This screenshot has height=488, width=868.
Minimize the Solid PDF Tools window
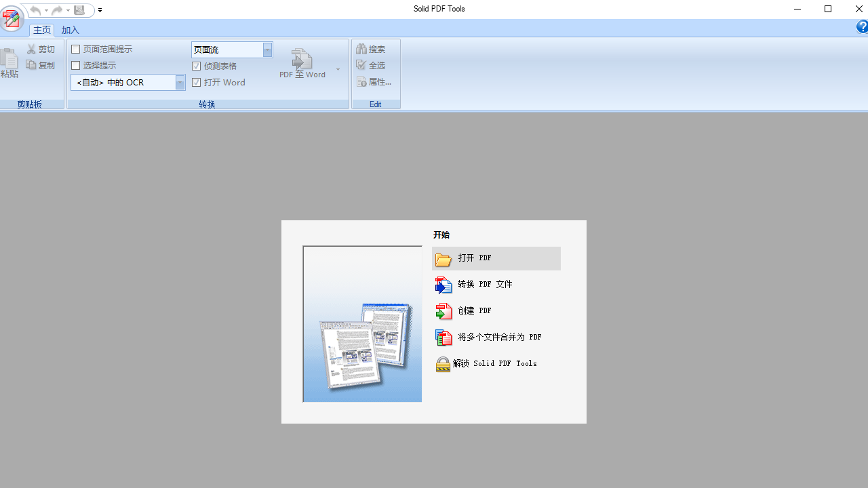[x=797, y=9]
